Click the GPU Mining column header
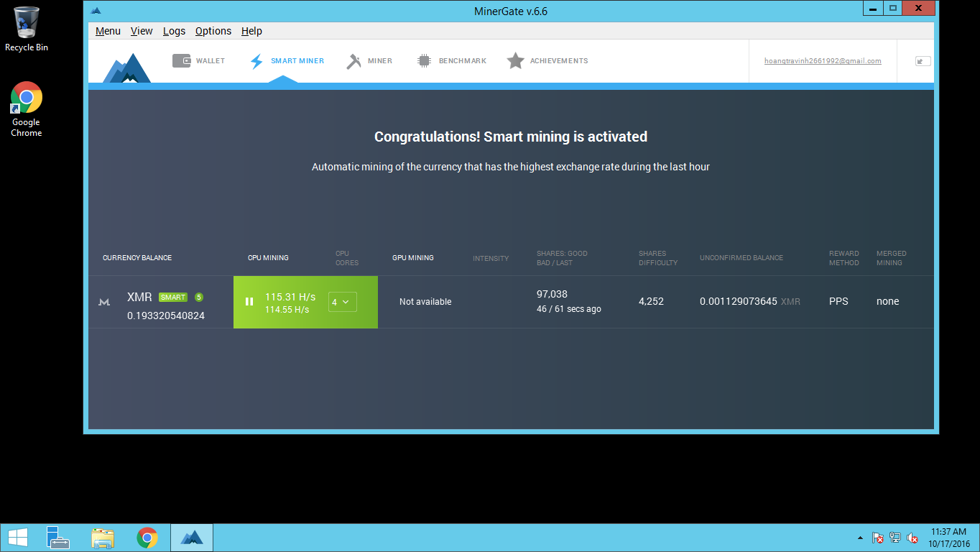980x552 pixels. tap(413, 258)
